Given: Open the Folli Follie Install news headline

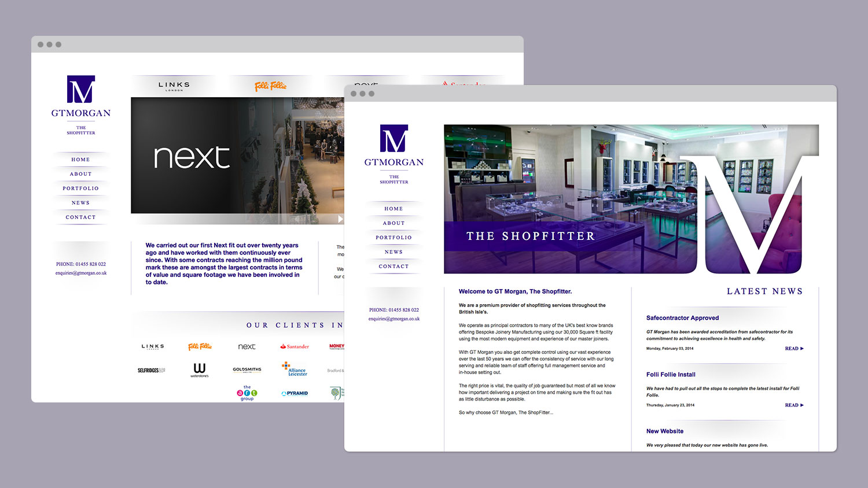Looking at the screenshot, I should coord(671,375).
